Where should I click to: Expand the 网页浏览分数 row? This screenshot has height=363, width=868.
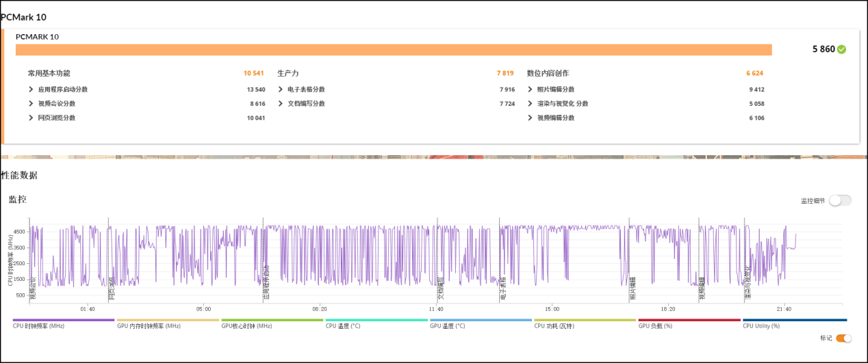click(x=31, y=118)
